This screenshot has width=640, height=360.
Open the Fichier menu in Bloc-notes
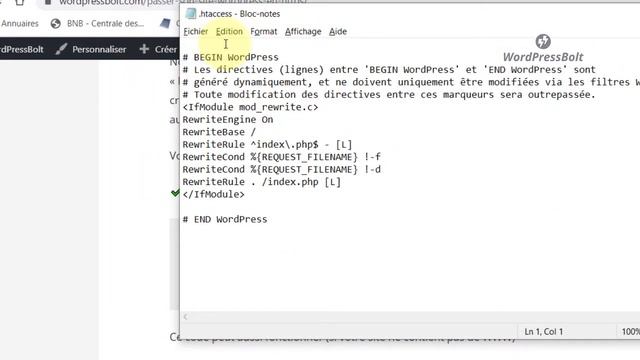click(x=196, y=31)
